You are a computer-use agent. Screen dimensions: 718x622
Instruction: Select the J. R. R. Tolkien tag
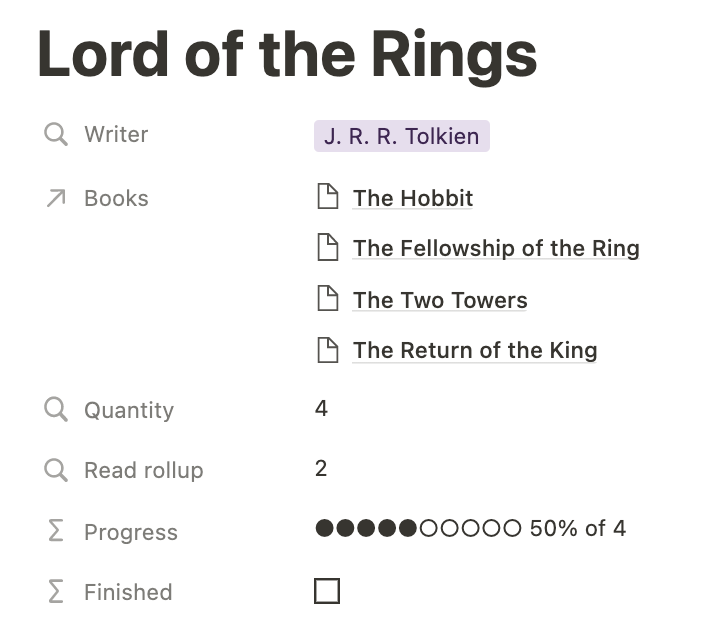(x=402, y=136)
